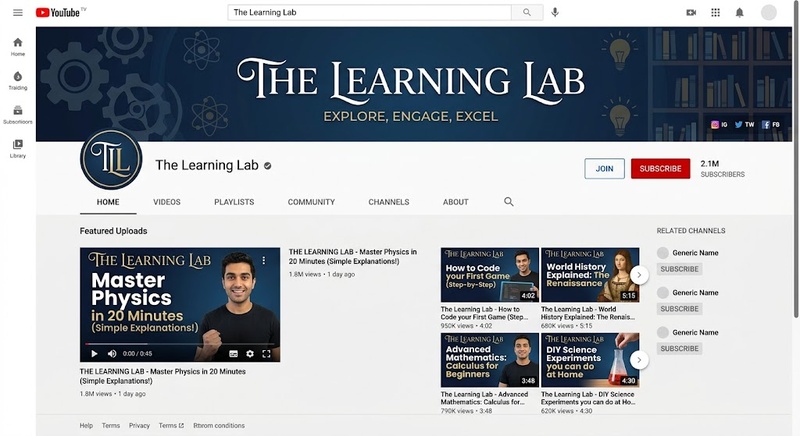
Task: Click the red SUBSCRIBE button
Action: (660, 169)
